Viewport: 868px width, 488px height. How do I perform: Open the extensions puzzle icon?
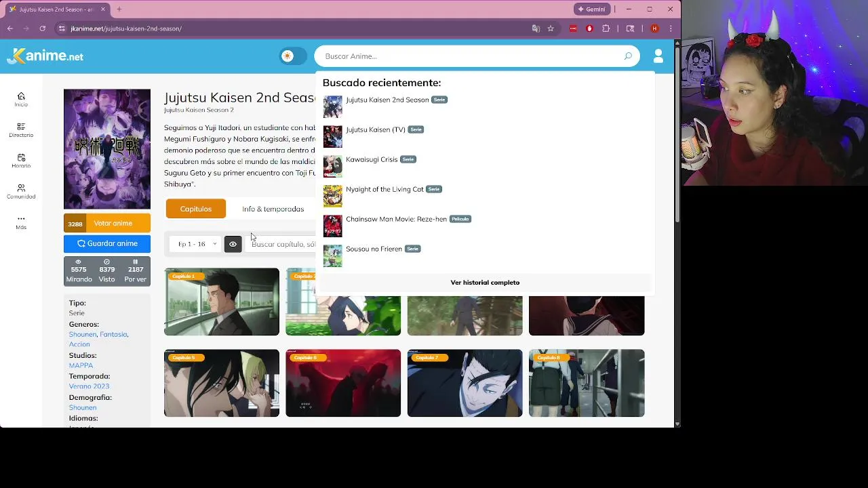(x=606, y=28)
